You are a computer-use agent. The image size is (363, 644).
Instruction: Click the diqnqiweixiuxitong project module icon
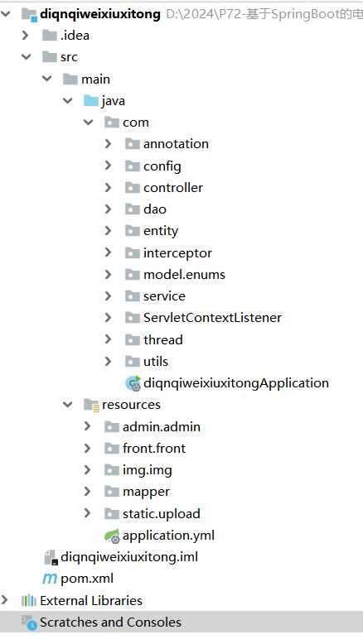pos(29,14)
